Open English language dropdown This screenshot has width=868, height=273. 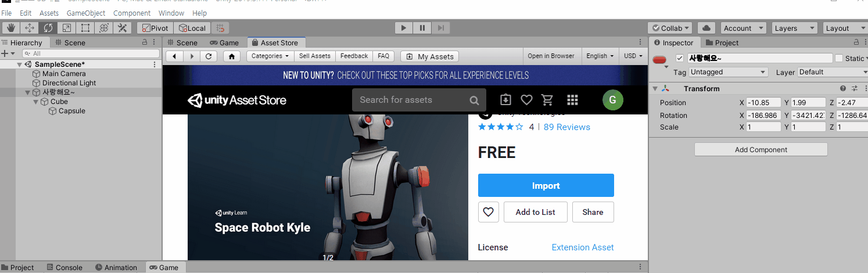tap(600, 56)
